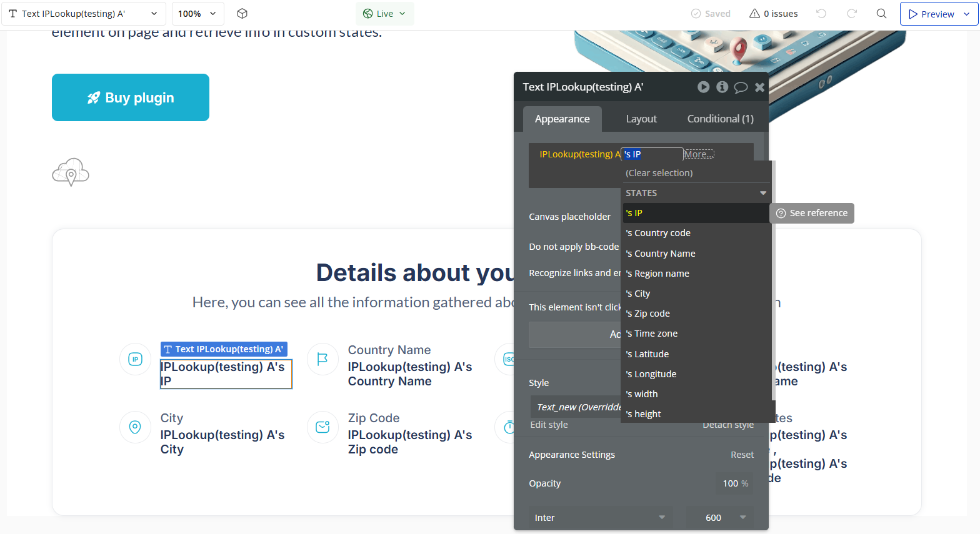Screen dimensions: 980x534
Task: Open the 3D layers cube icon
Action: click(x=242, y=14)
